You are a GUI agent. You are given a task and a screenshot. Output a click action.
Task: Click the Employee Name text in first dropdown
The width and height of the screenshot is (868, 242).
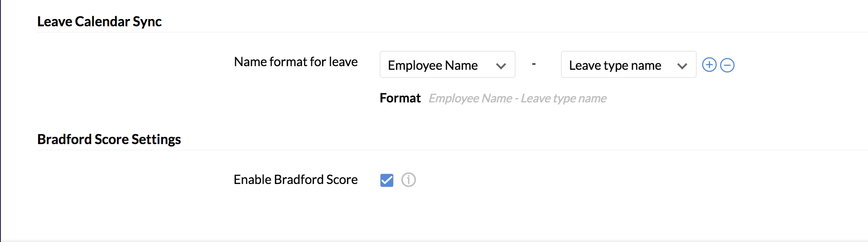[x=433, y=65]
